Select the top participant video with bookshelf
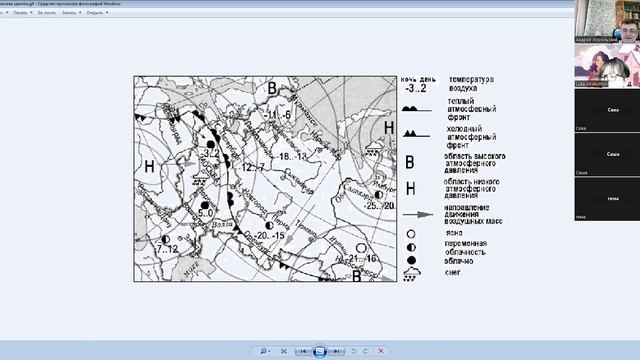The width and height of the screenshot is (640, 360). [607, 21]
